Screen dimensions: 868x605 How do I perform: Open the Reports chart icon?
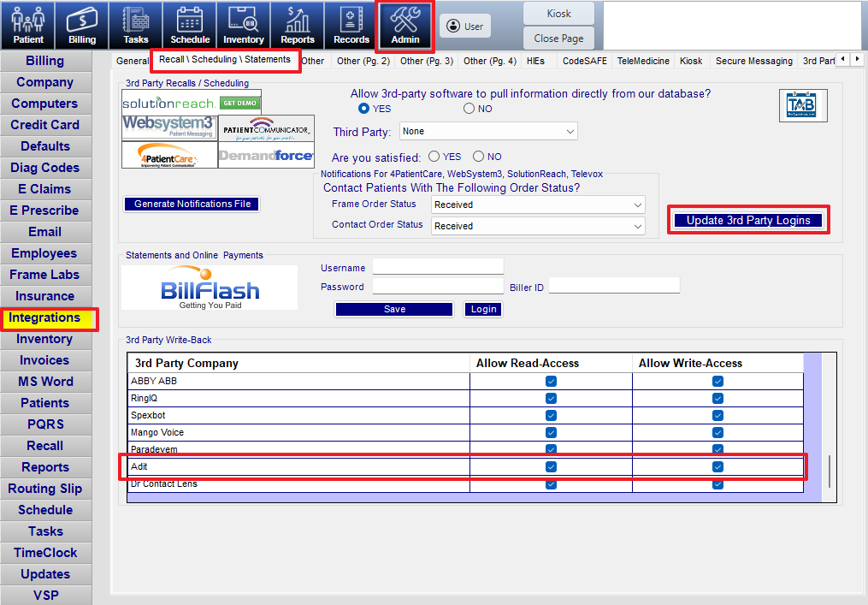coord(297,25)
